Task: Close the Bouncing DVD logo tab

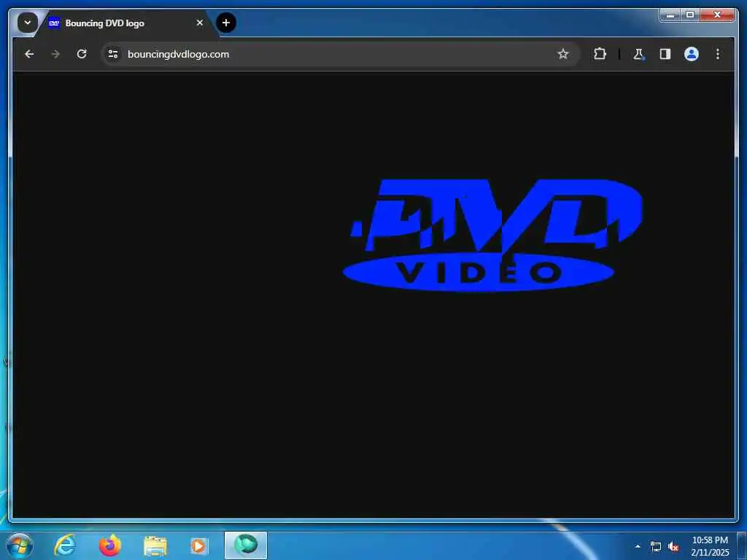Action: tap(200, 23)
